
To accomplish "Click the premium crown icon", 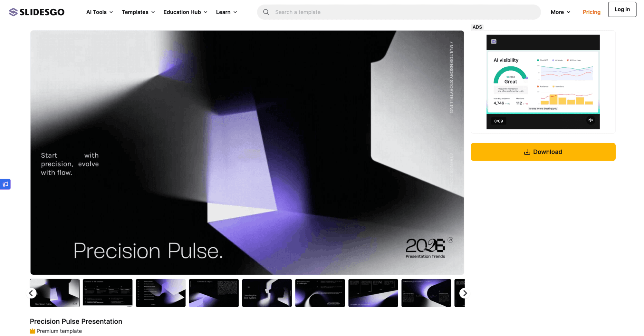I will point(33,331).
